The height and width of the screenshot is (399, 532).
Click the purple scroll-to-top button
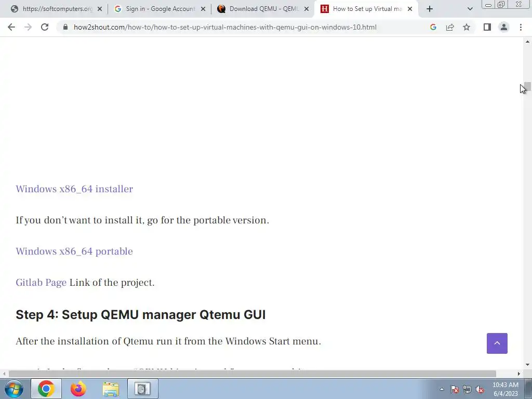tap(497, 343)
